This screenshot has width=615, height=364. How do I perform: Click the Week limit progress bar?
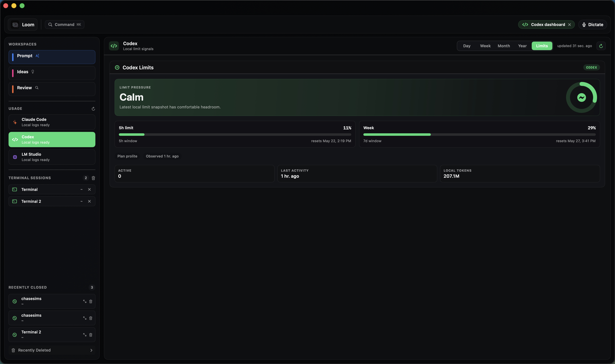479,134
